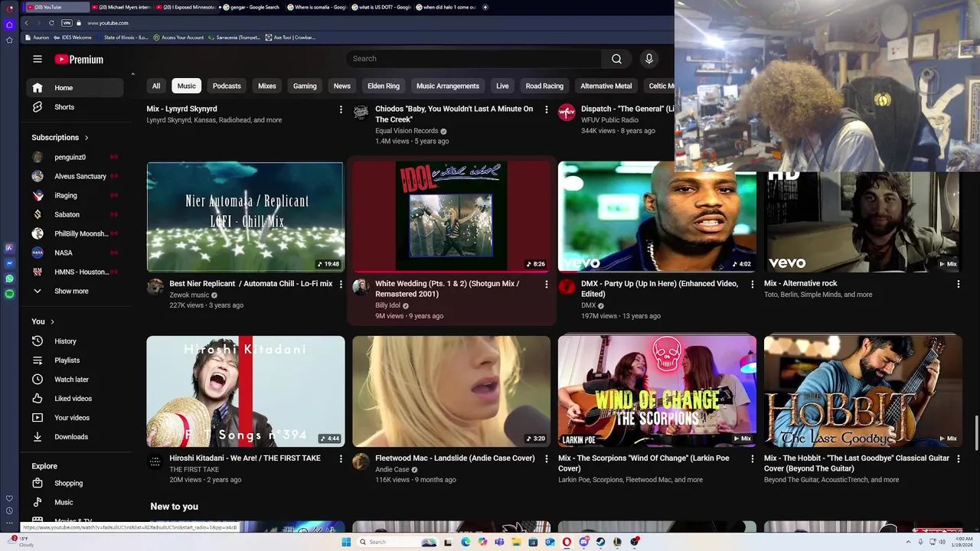980x551 pixels.
Task: Click the DMX channel avatar
Action: [x=567, y=287]
